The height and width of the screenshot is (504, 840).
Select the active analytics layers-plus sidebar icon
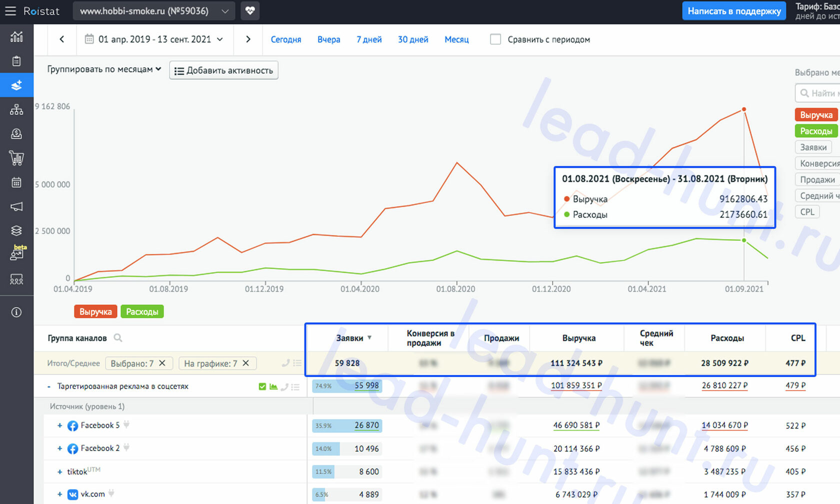pos(16,85)
